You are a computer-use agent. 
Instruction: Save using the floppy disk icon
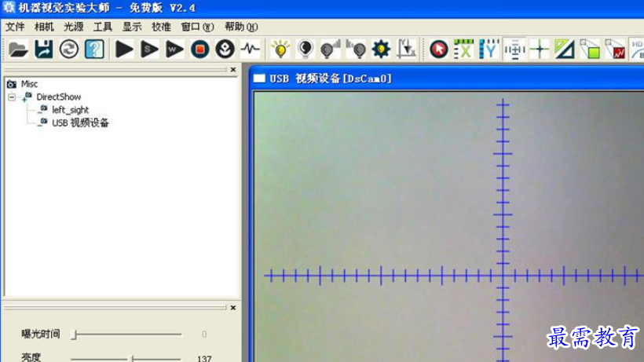pos(43,49)
